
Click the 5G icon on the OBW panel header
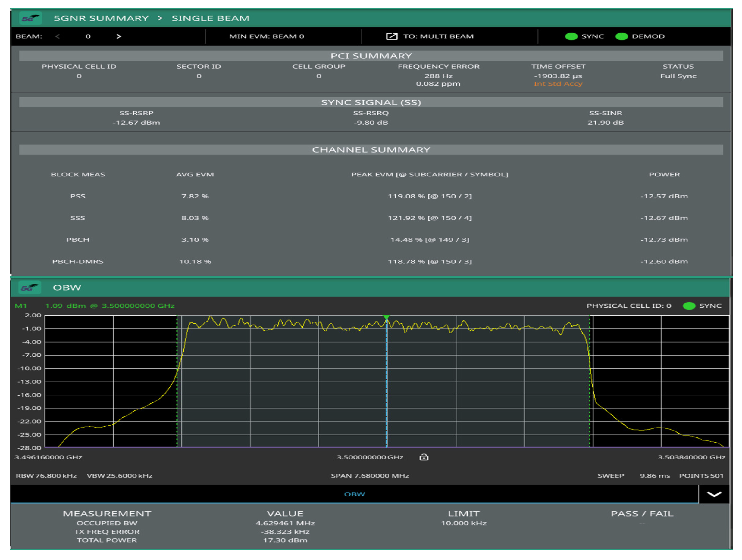point(30,288)
